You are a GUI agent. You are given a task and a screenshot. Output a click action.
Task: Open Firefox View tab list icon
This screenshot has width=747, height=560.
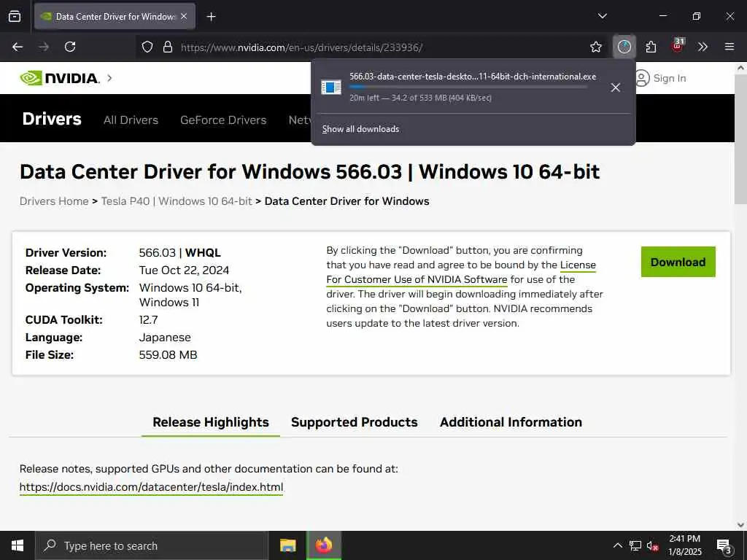[x=15, y=16]
